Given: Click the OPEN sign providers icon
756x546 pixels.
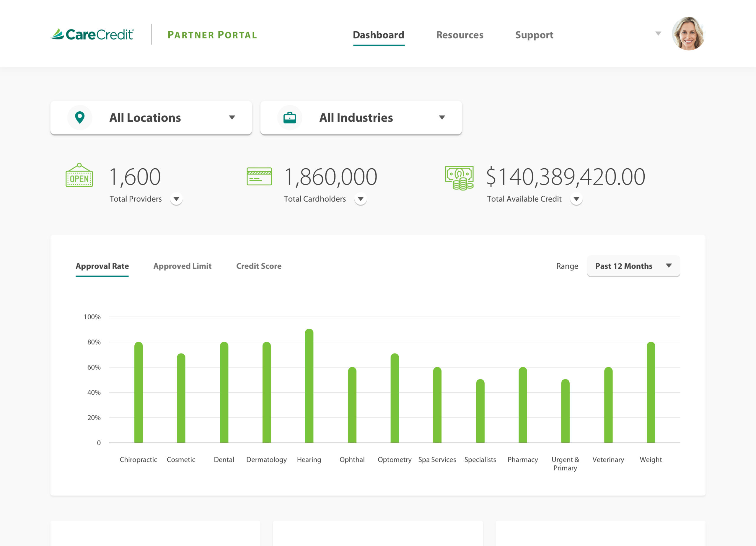Looking at the screenshot, I should pos(79,176).
